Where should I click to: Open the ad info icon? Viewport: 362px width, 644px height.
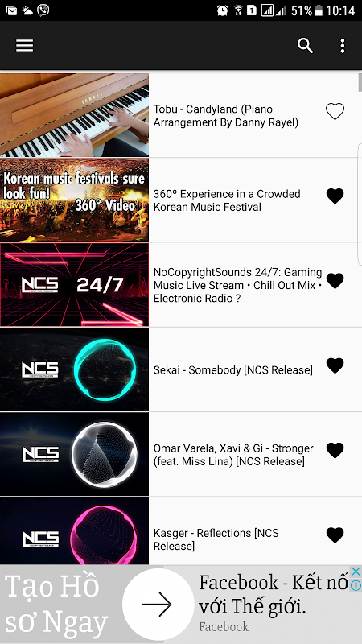point(356,585)
